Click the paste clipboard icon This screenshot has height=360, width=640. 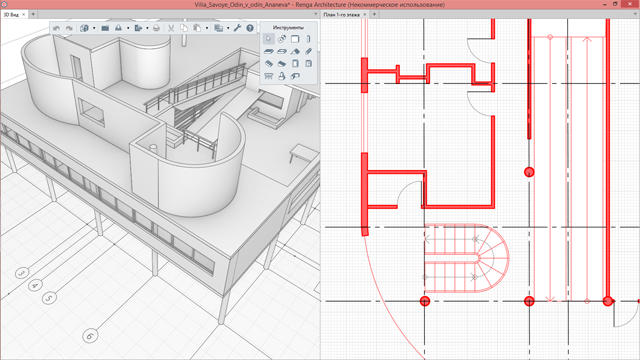197,28
